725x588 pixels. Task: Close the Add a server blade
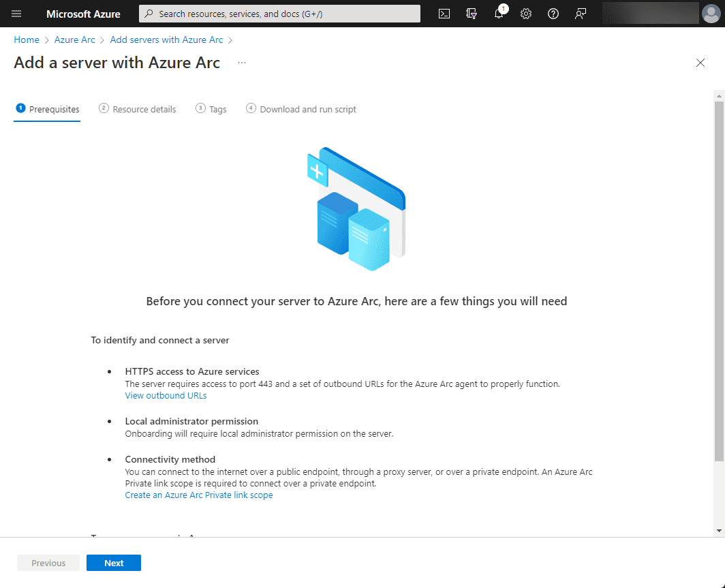pyautogui.click(x=700, y=63)
